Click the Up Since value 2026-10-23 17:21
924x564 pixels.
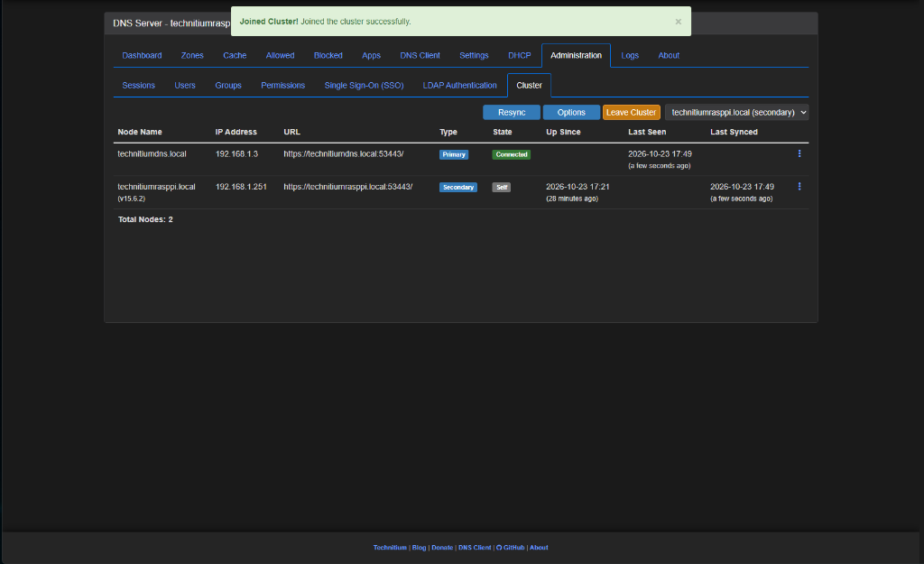[577, 187]
